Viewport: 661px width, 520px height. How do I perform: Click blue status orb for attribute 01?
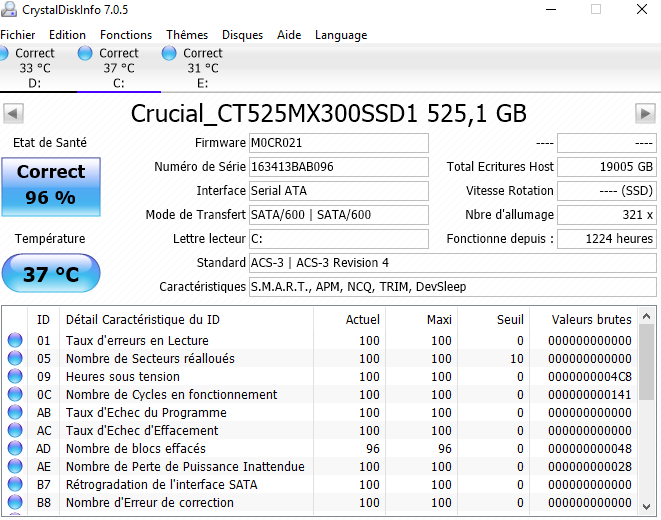pos(15,341)
